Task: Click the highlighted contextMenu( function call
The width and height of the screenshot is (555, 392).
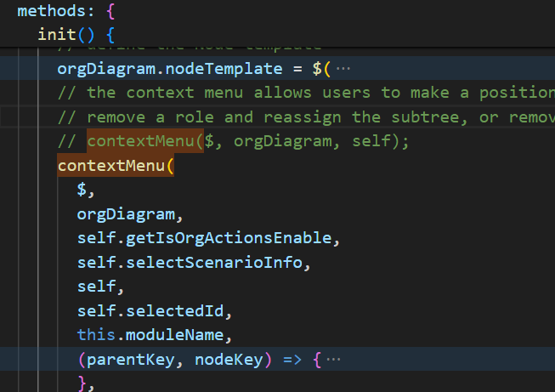Action: click(111, 165)
